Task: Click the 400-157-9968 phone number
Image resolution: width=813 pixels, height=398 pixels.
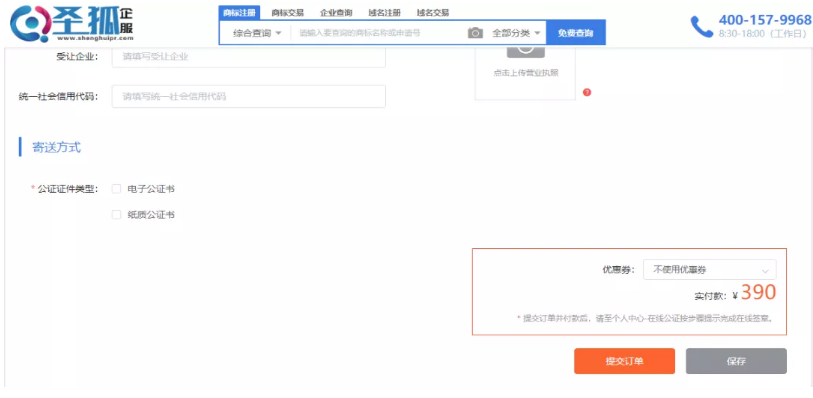Action: (x=765, y=20)
